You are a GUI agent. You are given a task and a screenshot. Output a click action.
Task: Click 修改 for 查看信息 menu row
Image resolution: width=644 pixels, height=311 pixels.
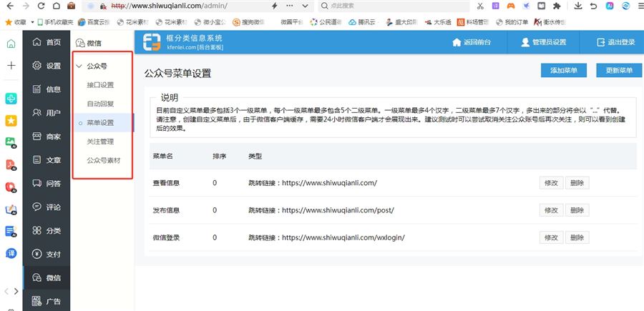coord(551,183)
